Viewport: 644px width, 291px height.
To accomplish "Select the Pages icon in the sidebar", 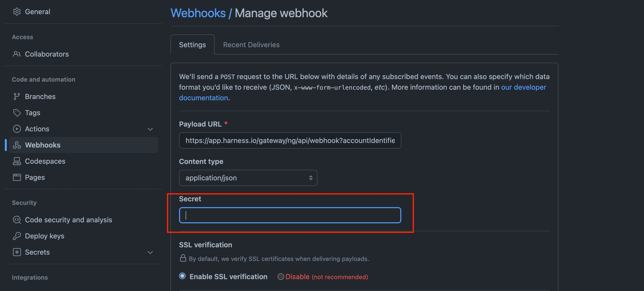I will click(x=17, y=177).
